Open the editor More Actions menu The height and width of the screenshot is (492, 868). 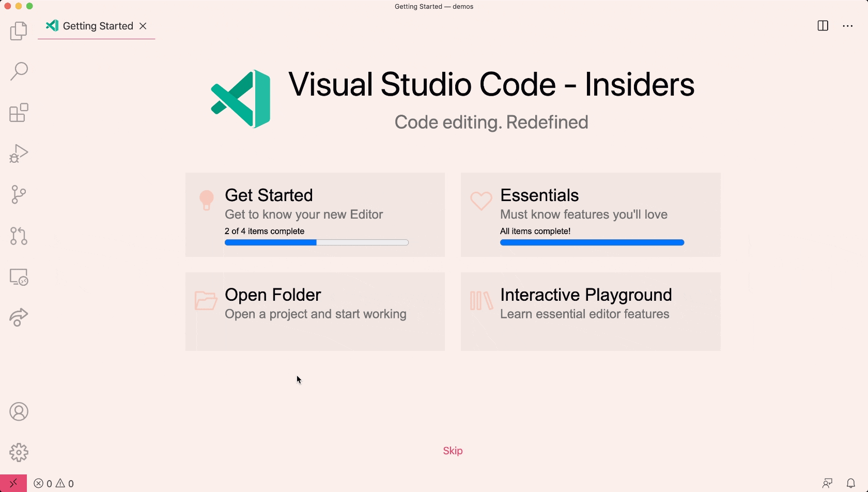pyautogui.click(x=848, y=25)
